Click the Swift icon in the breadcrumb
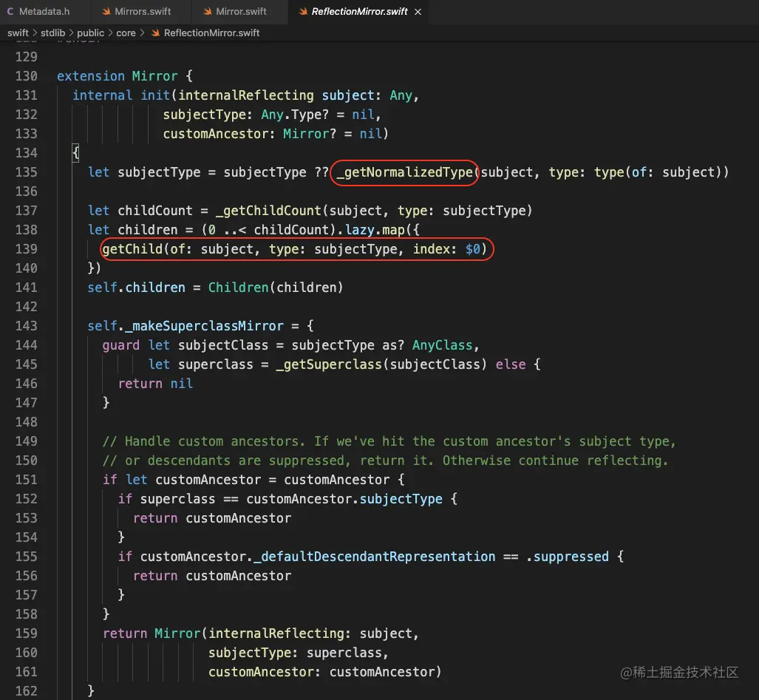The width and height of the screenshot is (759, 700). pyautogui.click(x=155, y=33)
